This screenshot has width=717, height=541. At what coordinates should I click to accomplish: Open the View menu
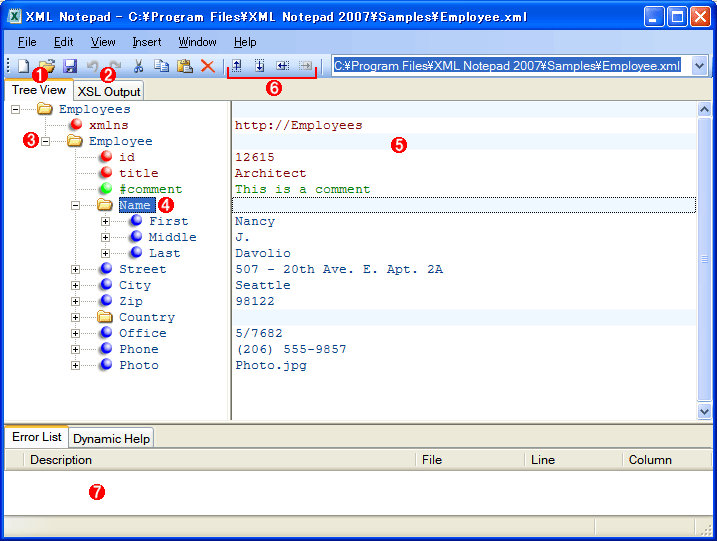103,42
